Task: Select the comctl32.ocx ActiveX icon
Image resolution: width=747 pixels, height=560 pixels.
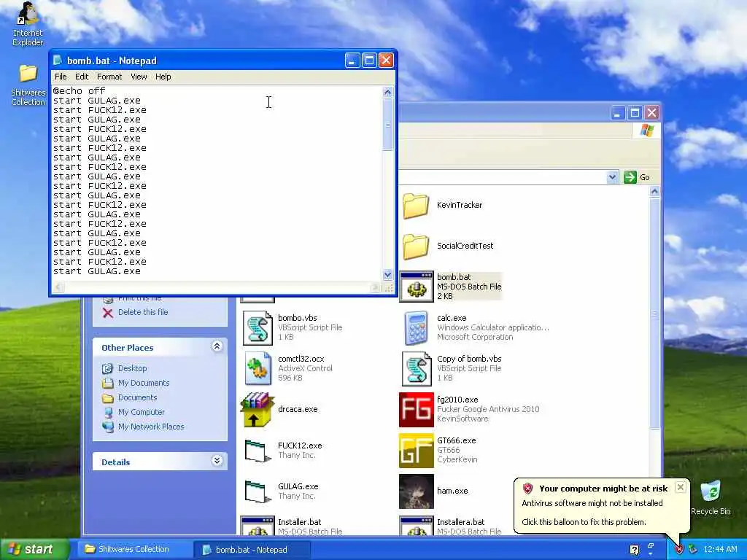Action: [x=258, y=368]
